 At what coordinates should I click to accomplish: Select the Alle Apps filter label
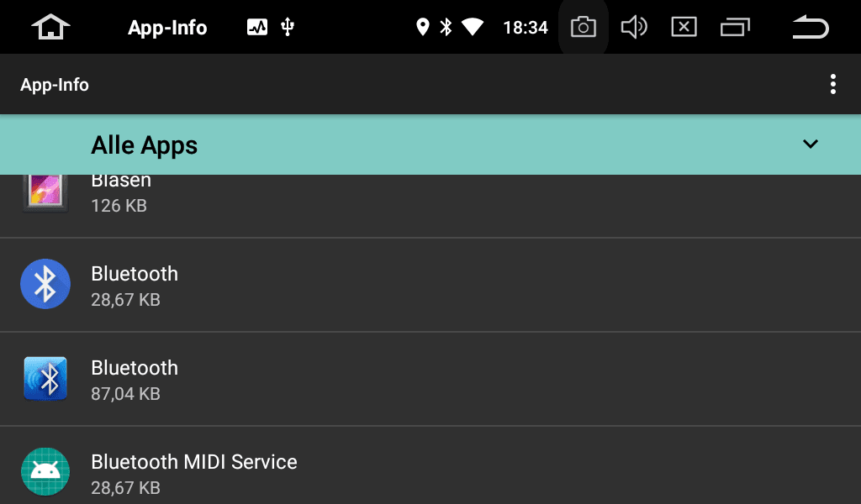144,145
